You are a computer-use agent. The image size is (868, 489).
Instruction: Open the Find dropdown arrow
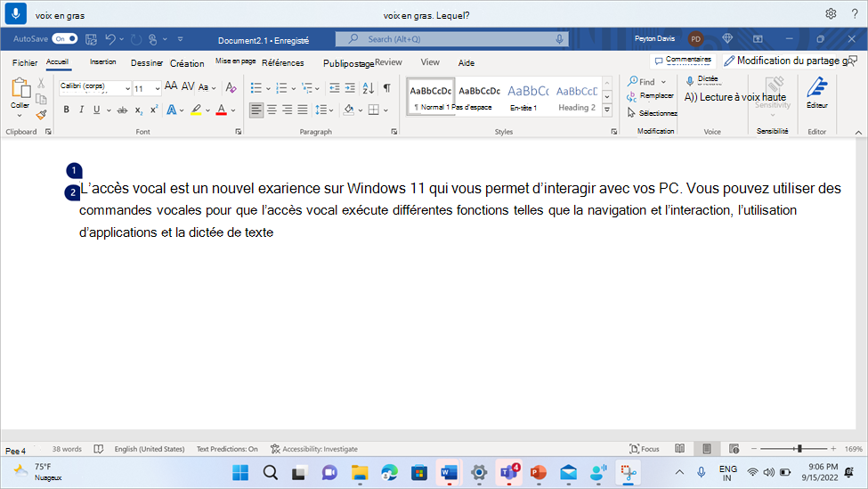663,82
